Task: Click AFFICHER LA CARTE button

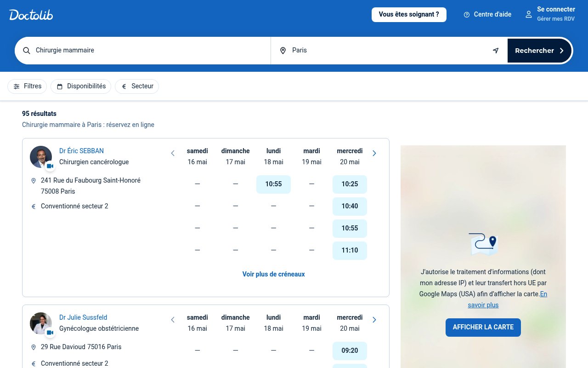Action: click(x=483, y=327)
